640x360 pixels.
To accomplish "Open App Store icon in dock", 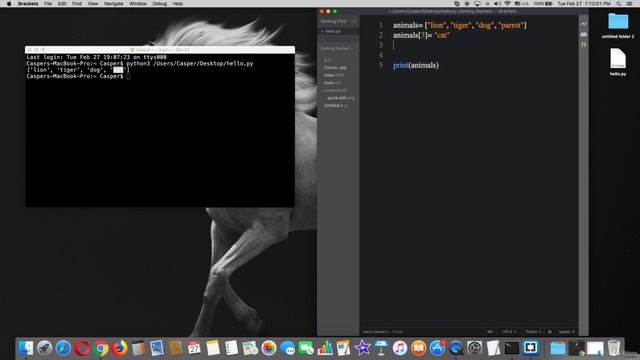I will tap(437, 348).
